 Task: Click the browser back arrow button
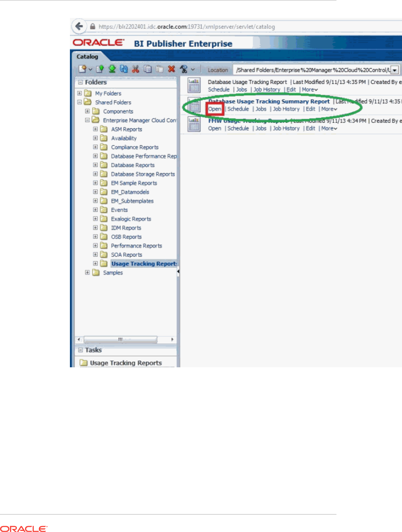coord(79,26)
